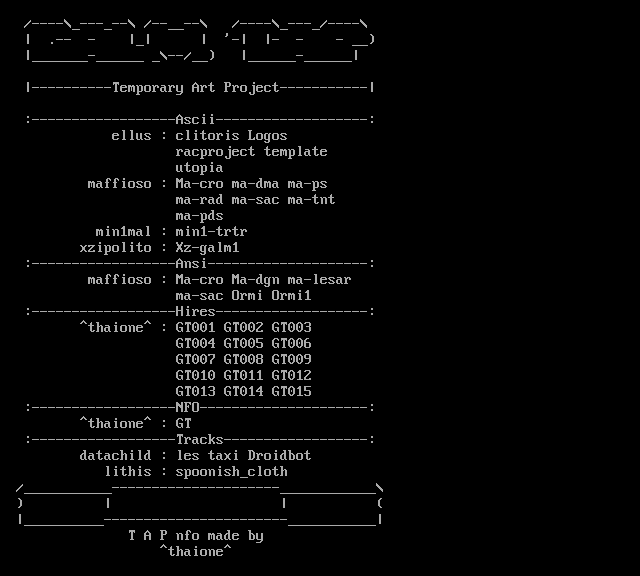Click the Xz-galm1 entry

[x=207, y=248]
